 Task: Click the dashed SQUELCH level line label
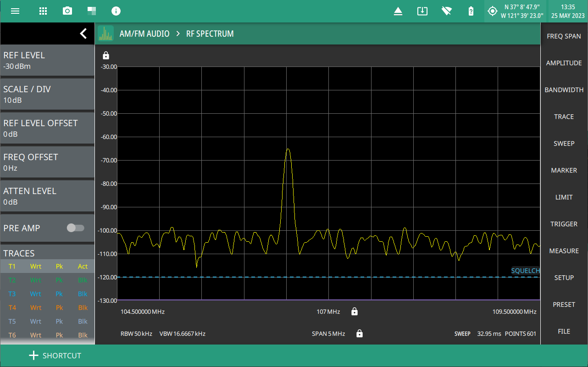tap(525, 271)
